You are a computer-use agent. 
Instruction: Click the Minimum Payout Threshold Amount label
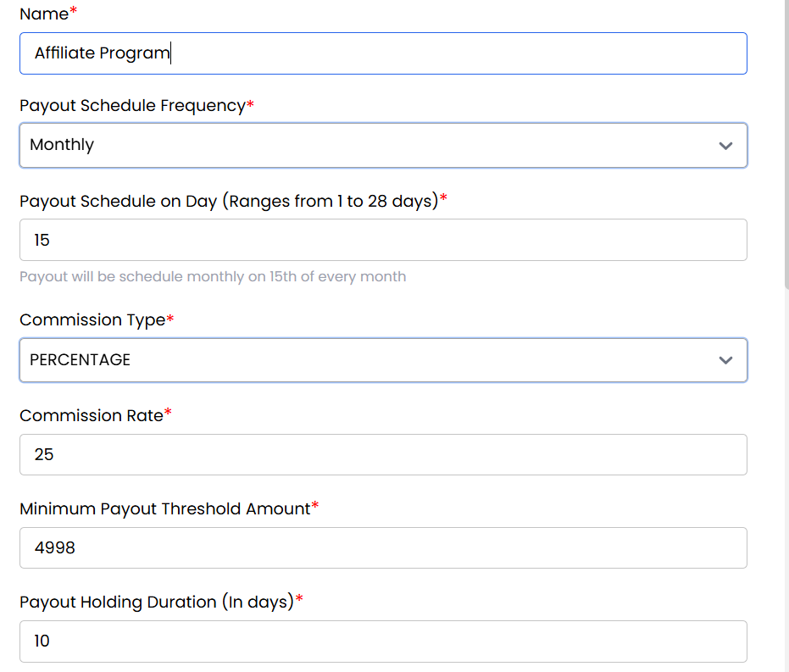tap(165, 508)
